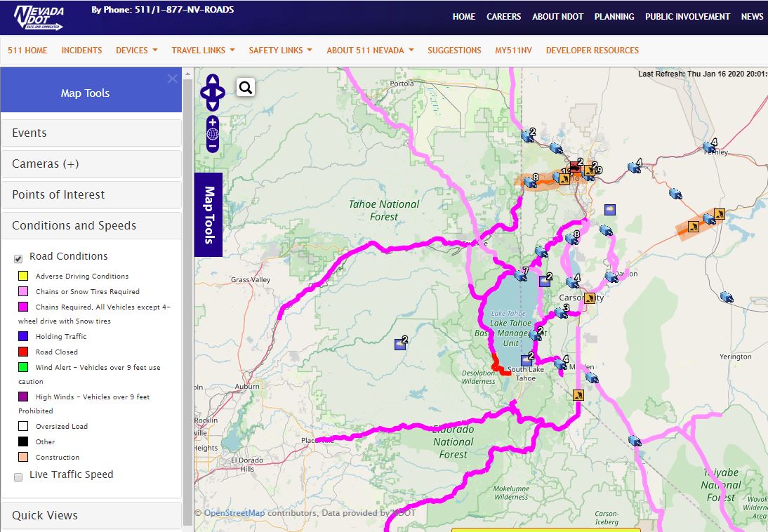
Task: Click the construction sign icon near Carson City
Action: pos(590,298)
